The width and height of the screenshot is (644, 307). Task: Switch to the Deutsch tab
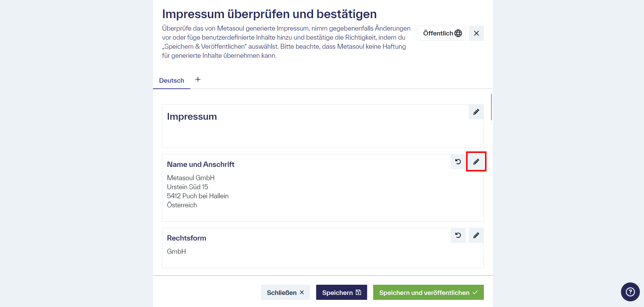[x=171, y=80]
